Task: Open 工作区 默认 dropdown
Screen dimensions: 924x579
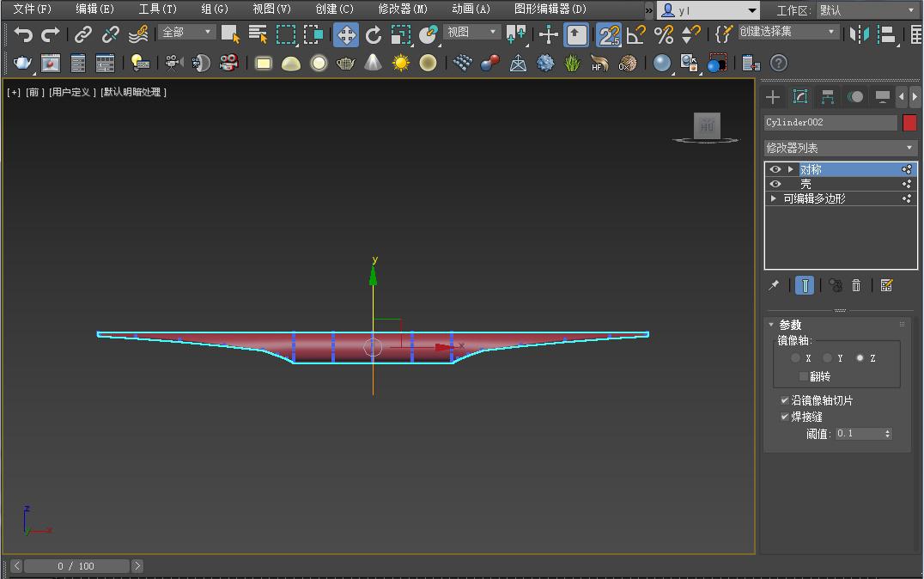Action: [x=866, y=10]
